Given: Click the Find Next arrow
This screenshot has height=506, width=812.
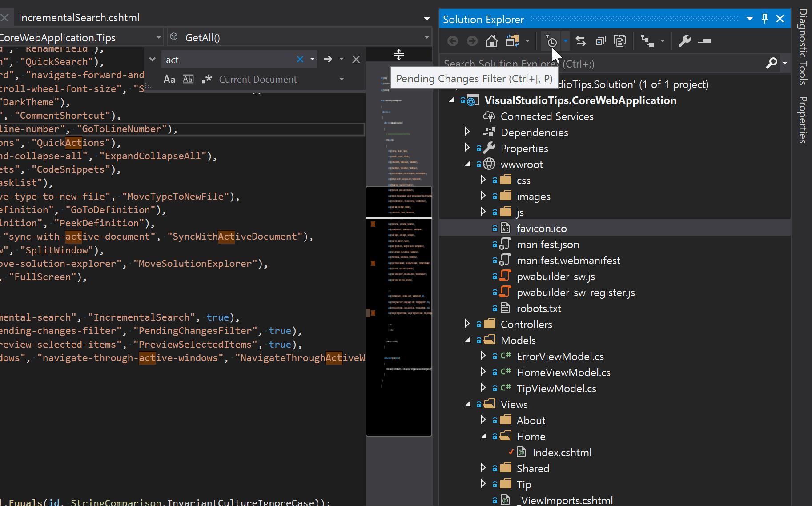Looking at the screenshot, I should coord(328,59).
